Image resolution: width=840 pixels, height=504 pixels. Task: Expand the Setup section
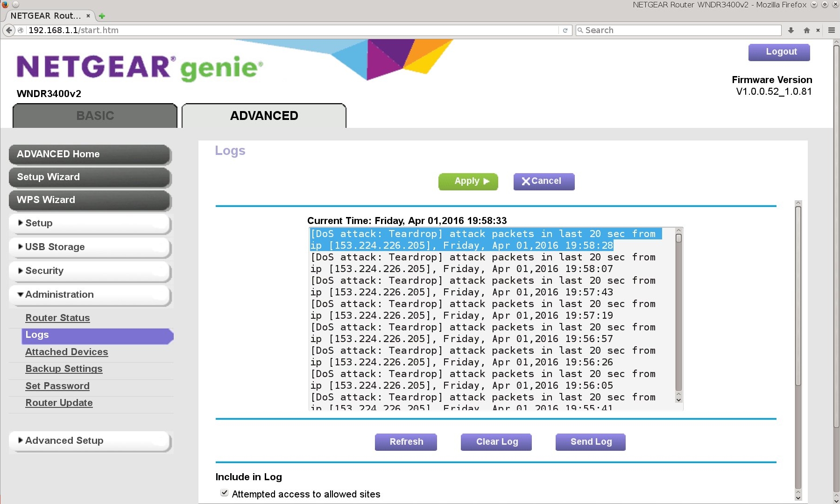pyautogui.click(x=90, y=224)
